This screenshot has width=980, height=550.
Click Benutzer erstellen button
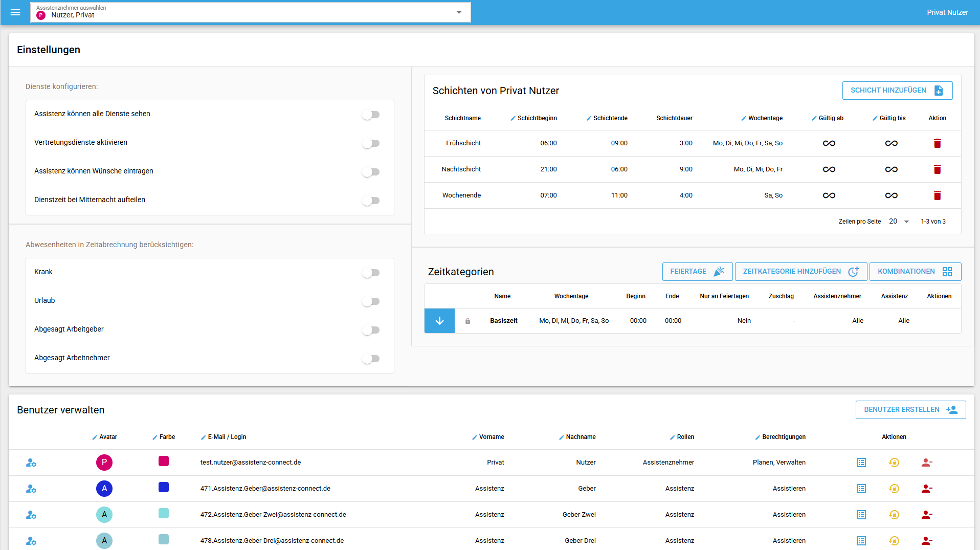coord(910,410)
